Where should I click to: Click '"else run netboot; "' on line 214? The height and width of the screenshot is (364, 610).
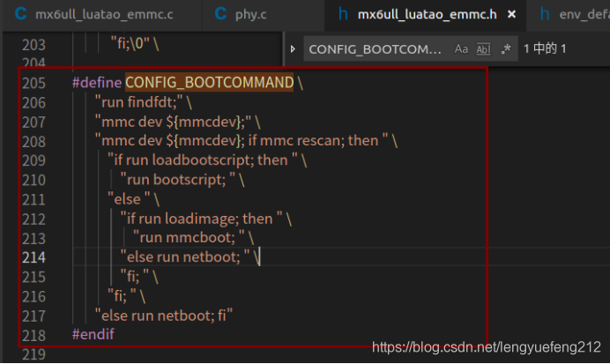click(185, 257)
